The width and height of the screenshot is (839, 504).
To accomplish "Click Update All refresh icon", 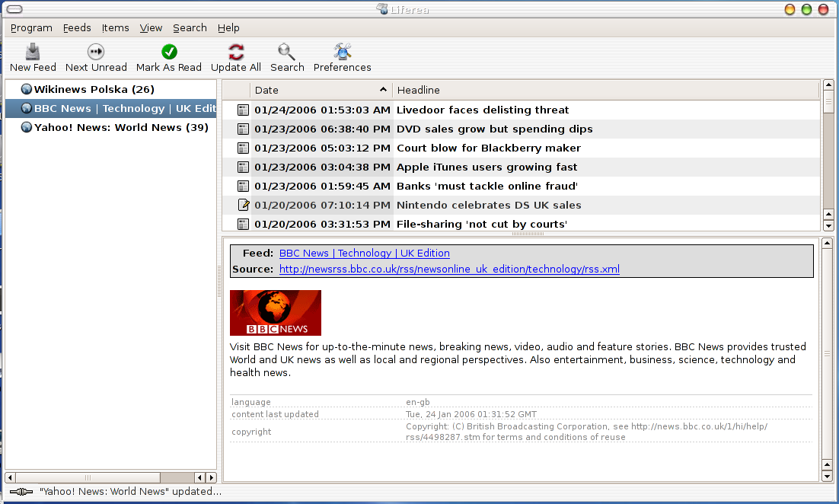I will pyautogui.click(x=236, y=51).
